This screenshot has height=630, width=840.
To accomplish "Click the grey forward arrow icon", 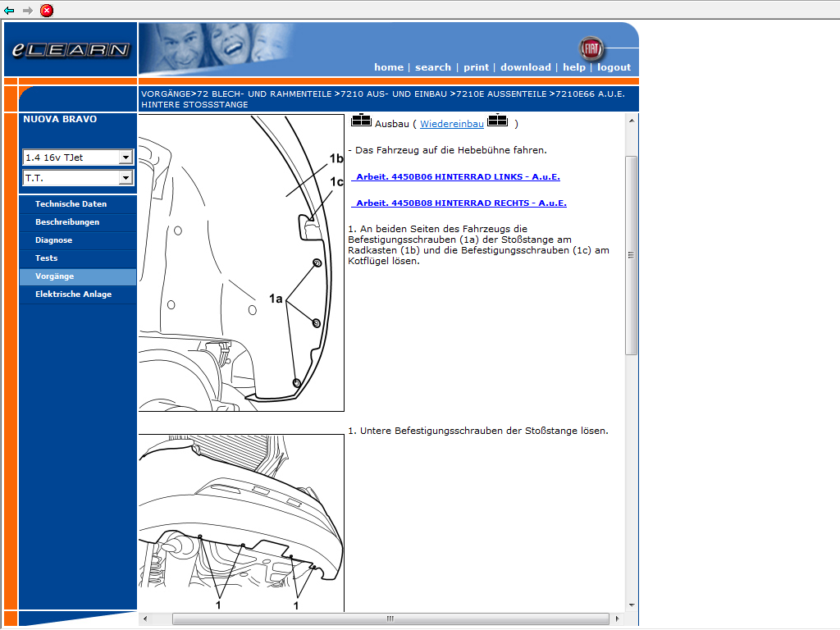I will [x=28, y=11].
